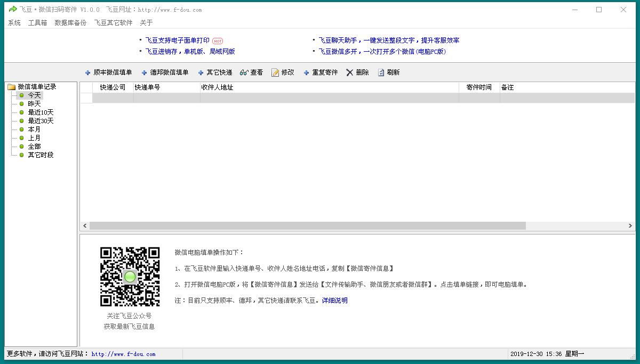This screenshot has width=640, height=364.
Task: Select 昨天 in the records tree
Action: (34, 104)
